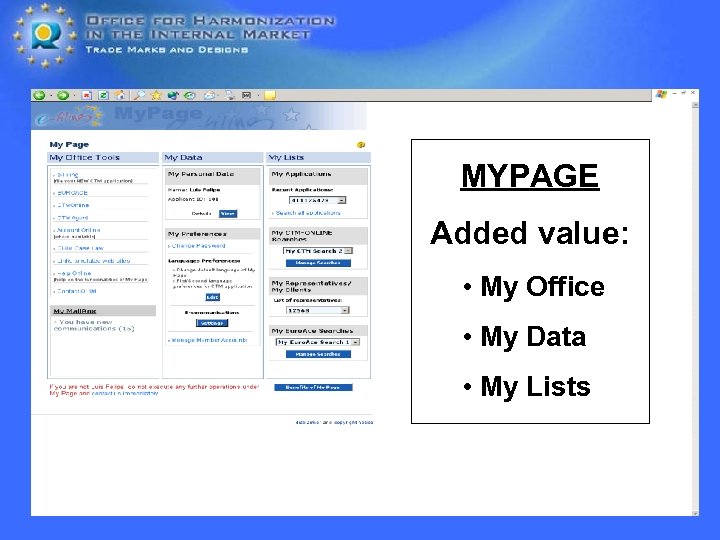Click Manage Searches under My EuroAce Searches
The image size is (720, 540).
pyautogui.click(x=318, y=354)
